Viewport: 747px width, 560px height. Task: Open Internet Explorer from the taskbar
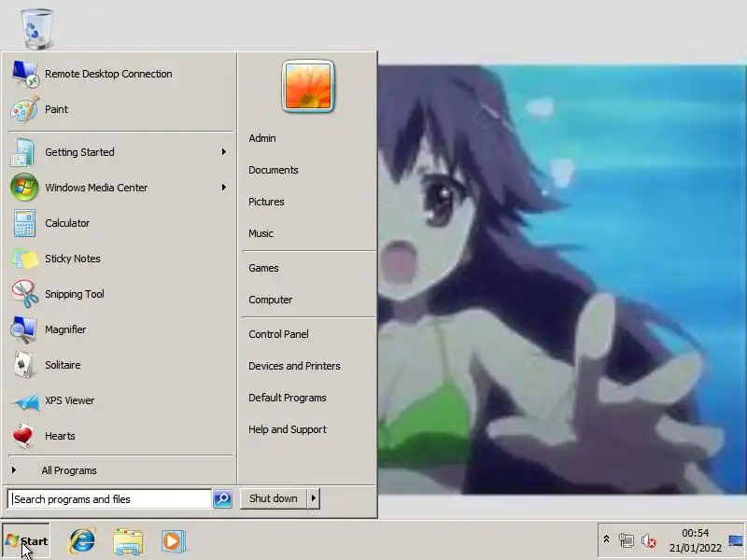[x=82, y=541]
